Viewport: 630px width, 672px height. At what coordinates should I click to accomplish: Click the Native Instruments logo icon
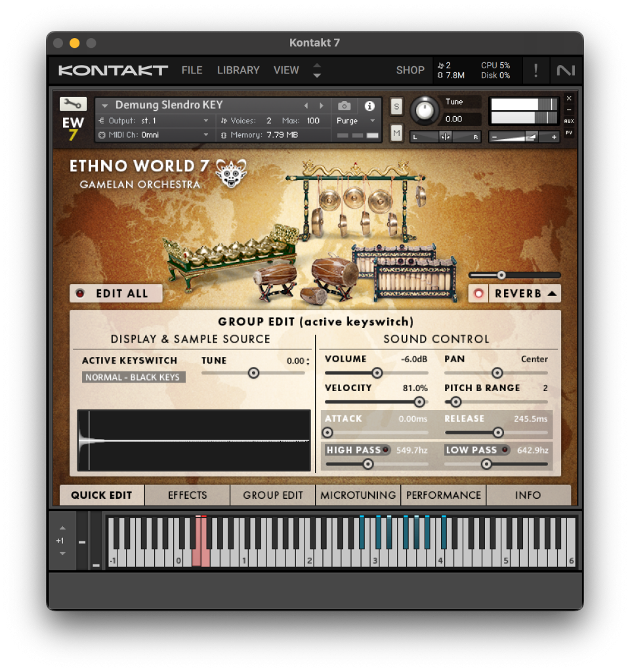[564, 70]
